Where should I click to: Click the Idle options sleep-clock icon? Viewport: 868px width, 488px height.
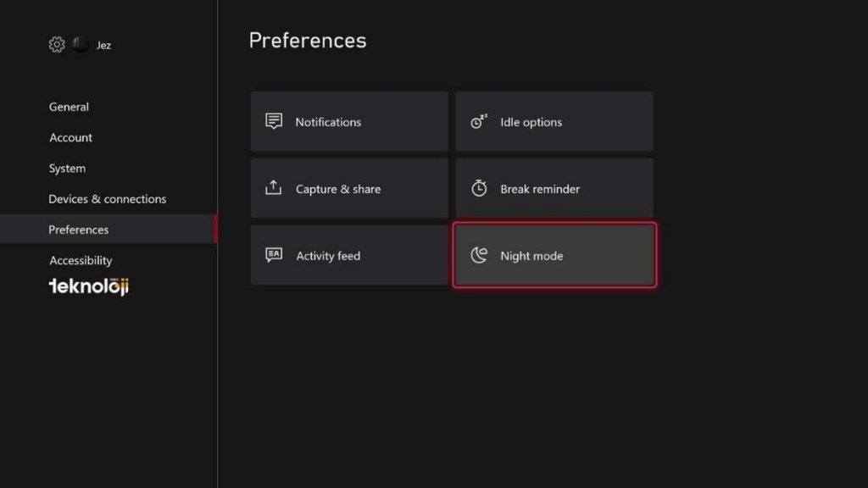click(x=479, y=121)
